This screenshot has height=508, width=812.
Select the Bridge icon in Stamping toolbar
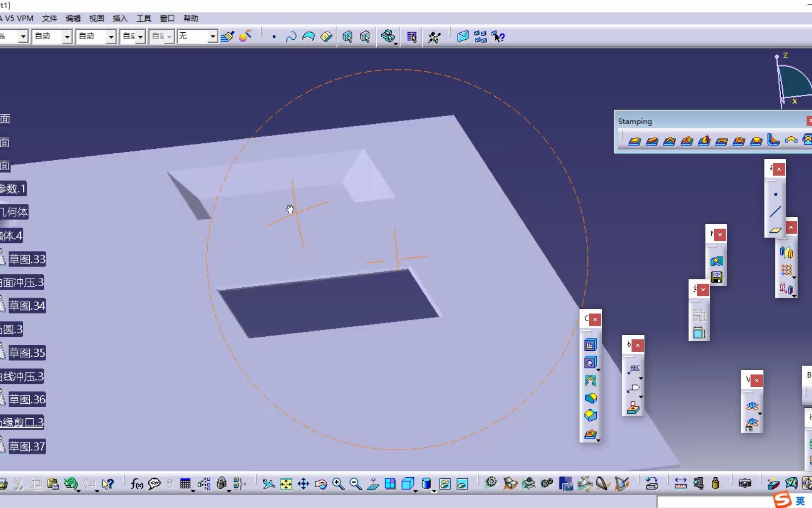pyautogui.click(x=721, y=141)
